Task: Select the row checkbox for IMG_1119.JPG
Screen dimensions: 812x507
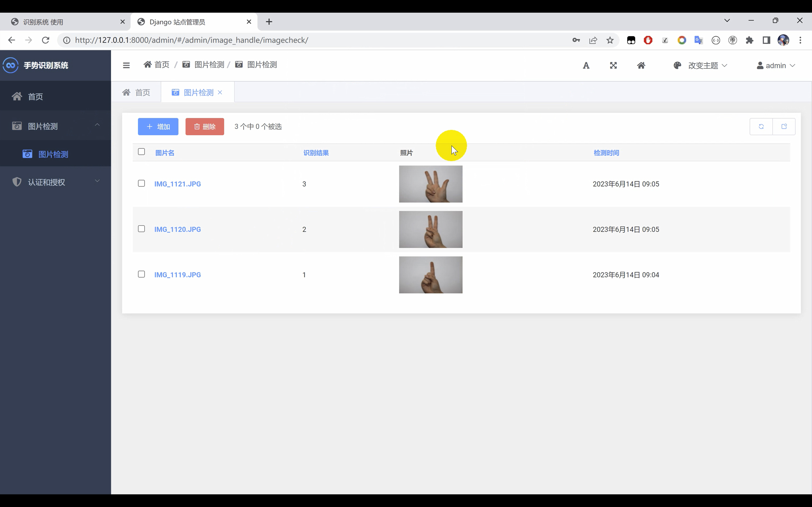Action: 141,274
